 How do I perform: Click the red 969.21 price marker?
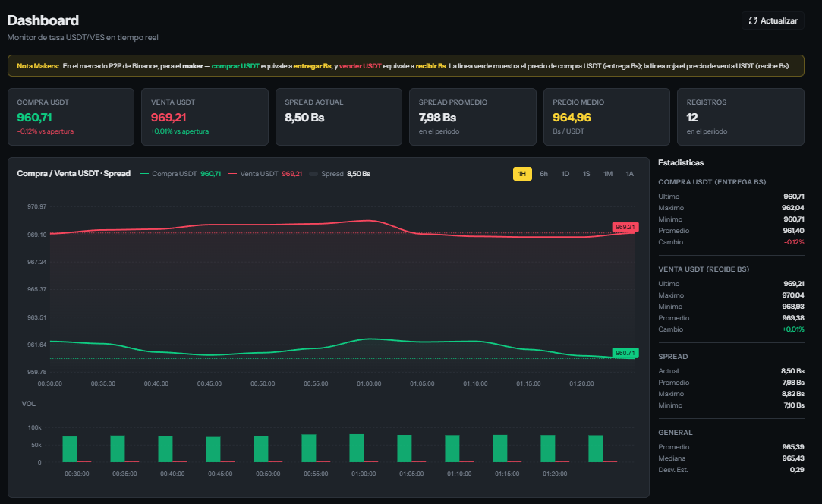click(x=625, y=227)
